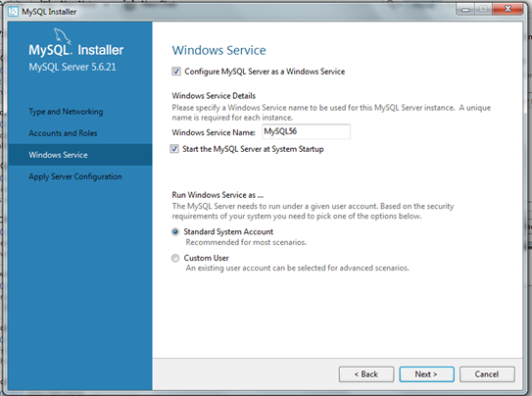532x396 pixels.
Task: Click the MySQL Installer title bar icon
Action: pos(13,11)
